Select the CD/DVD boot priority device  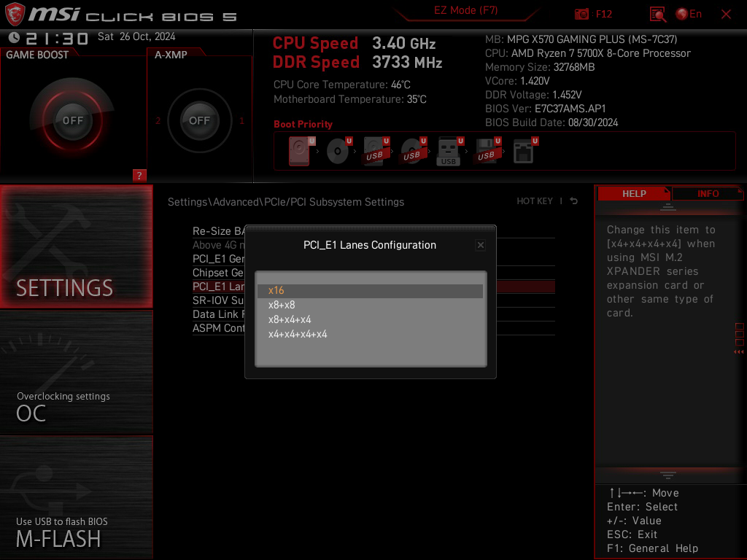[x=339, y=151]
